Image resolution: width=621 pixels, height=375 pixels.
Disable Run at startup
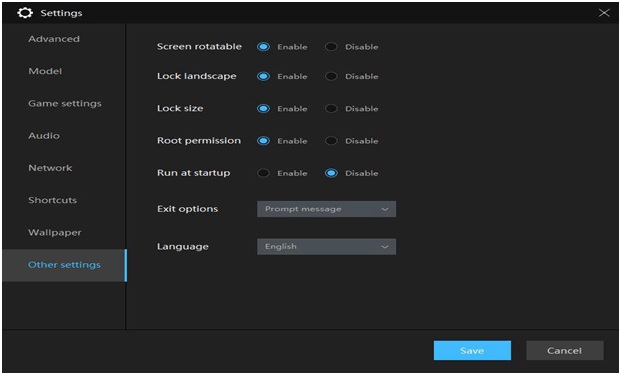pos(331,173)
